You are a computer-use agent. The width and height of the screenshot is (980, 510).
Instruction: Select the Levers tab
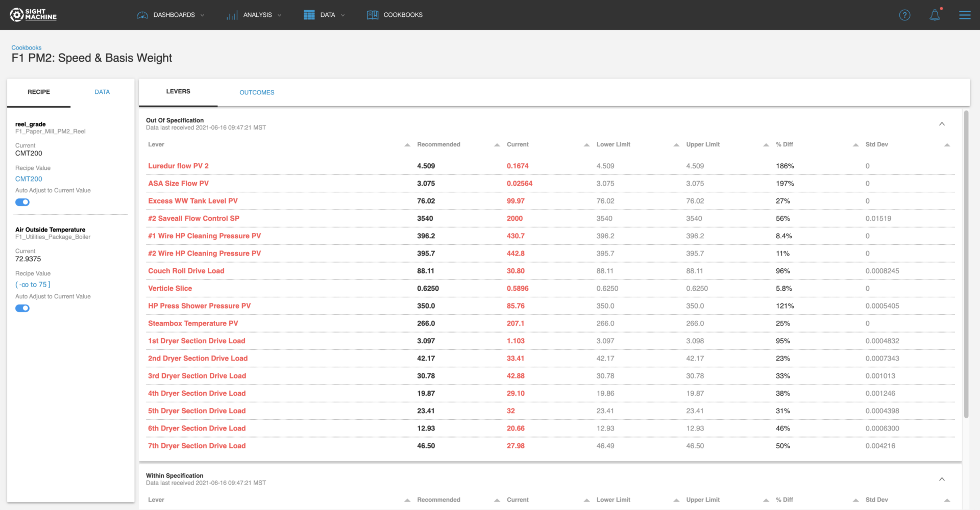click(x=178, y=91)
